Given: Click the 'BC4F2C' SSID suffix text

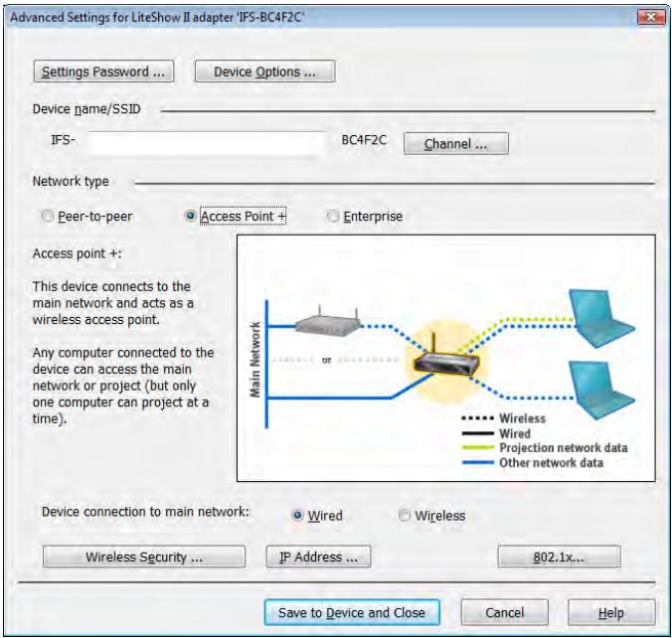Looking at the screenshot, I should pos(364,140).
